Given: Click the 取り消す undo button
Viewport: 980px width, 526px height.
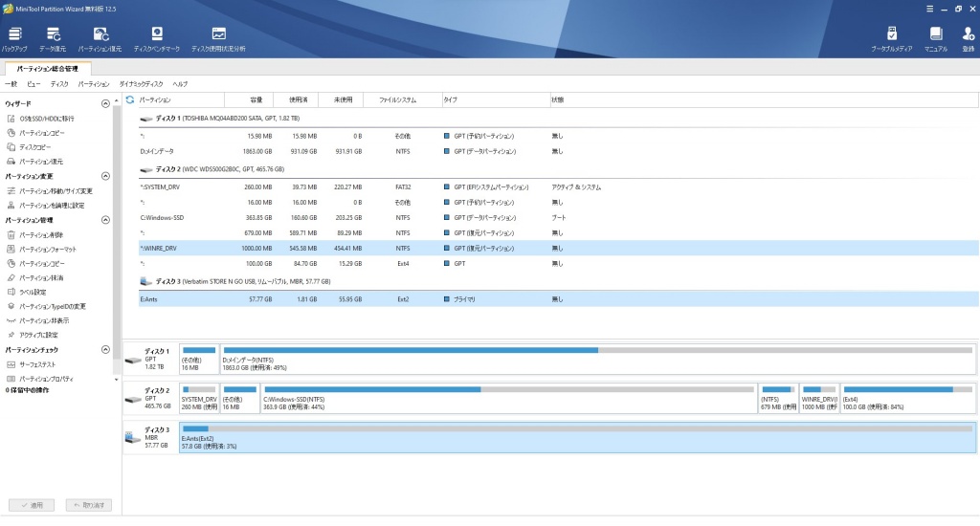Looking at the screenshot, I should pyautogui.click(x=89, y=505).
